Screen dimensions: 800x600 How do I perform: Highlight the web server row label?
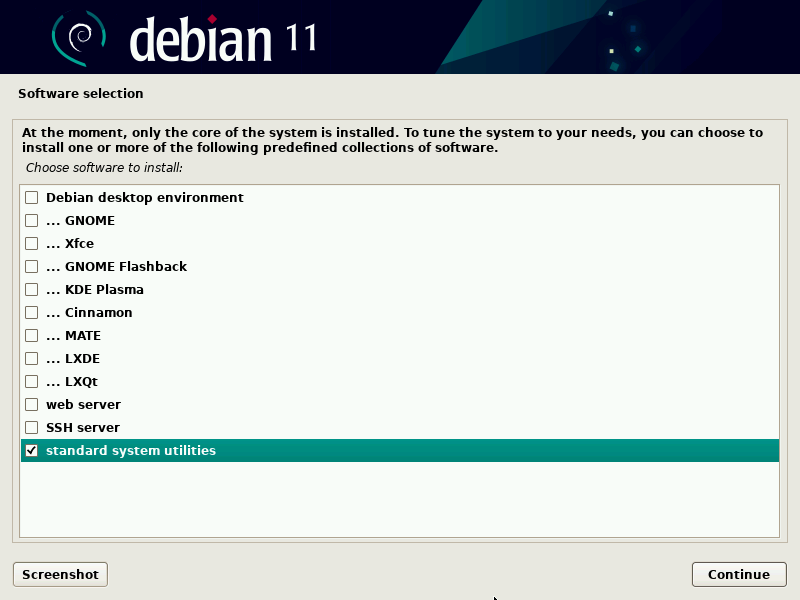[x=83, y=405]
